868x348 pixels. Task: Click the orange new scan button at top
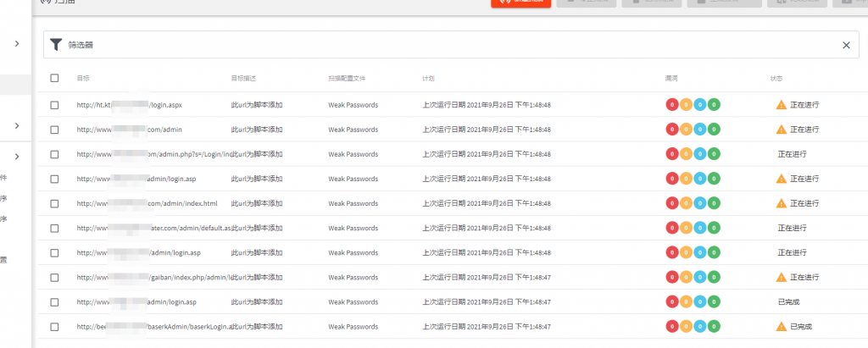520,3
